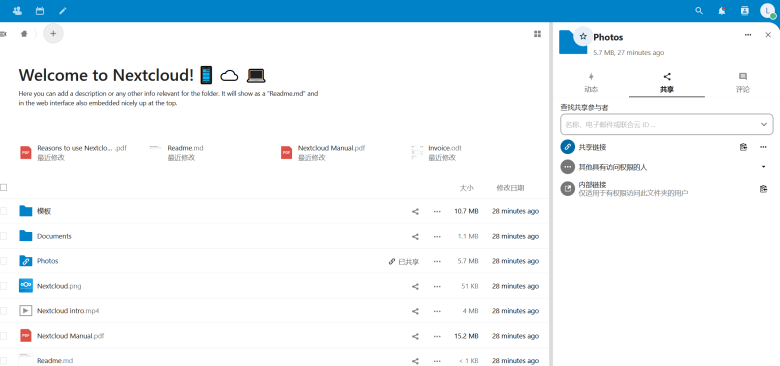Open the Contacts app icon in the header
The image size is (780, 366).
[17, 10]
